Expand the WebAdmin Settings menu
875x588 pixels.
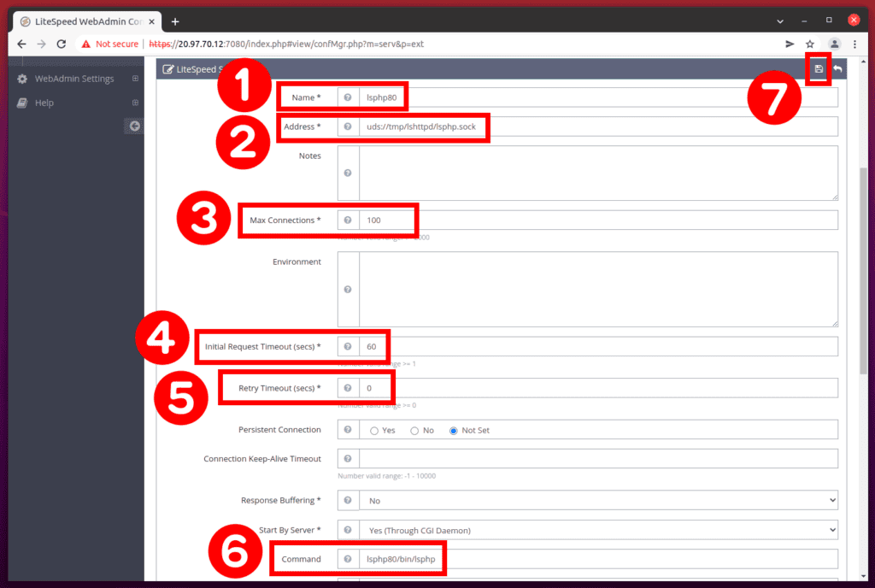135,79
